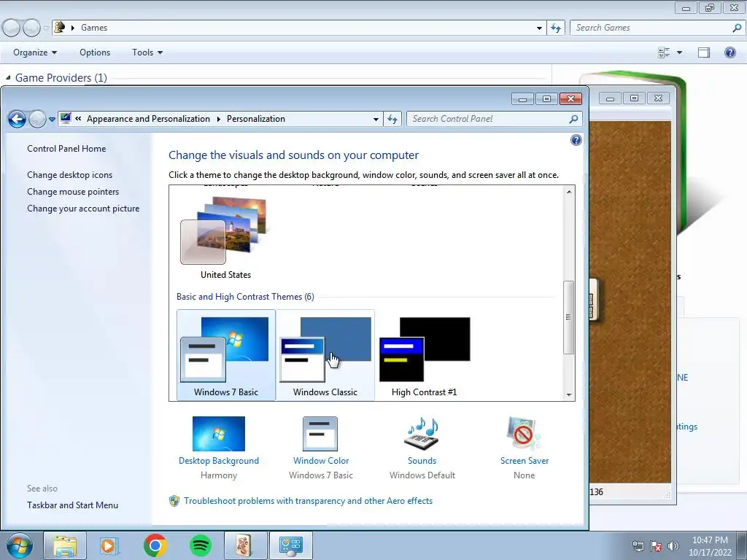Expand Games address bar dropdown
The width and height of the screenshot is (747, 560).
[x=539, y=28]
